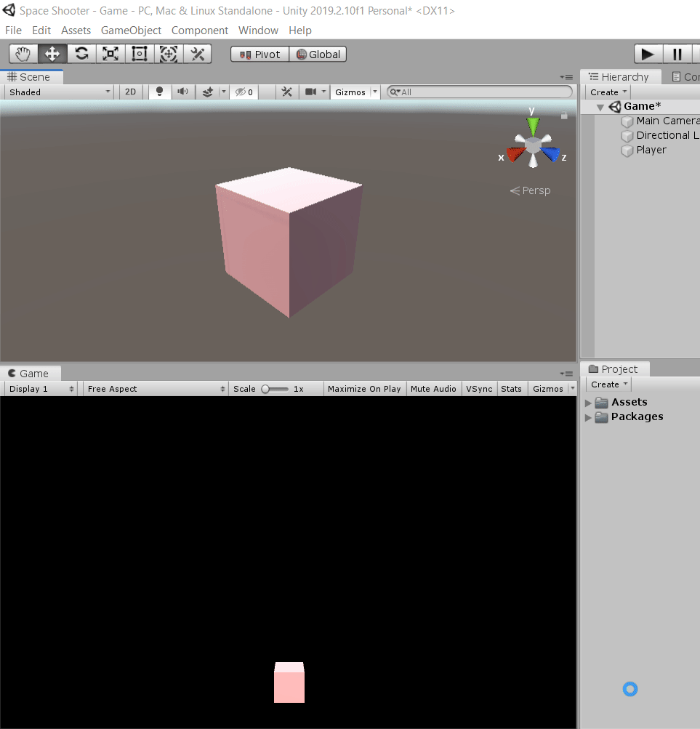The image size is (700, 729).
Task: Toggle hidden objects visibility count
Action: [x=244, y=92]
